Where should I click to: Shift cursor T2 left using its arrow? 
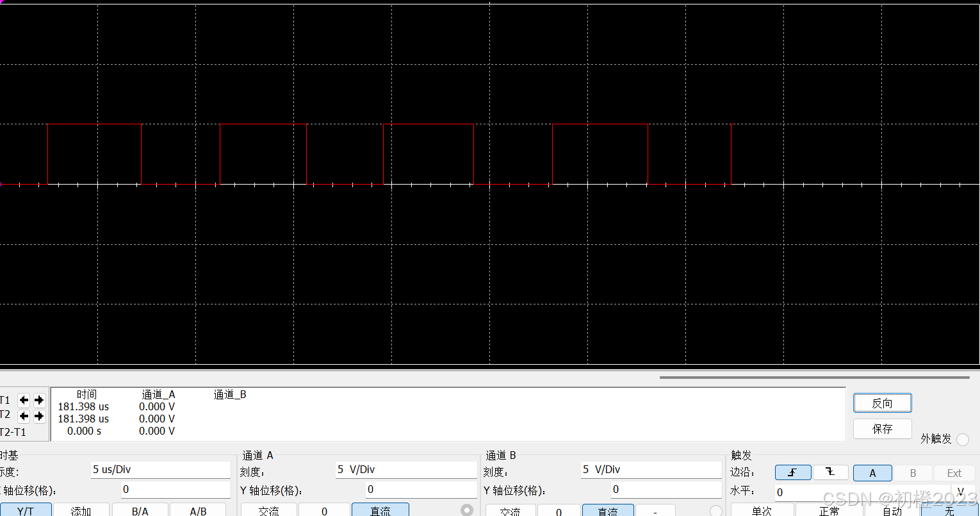click(x=24, y=416)
